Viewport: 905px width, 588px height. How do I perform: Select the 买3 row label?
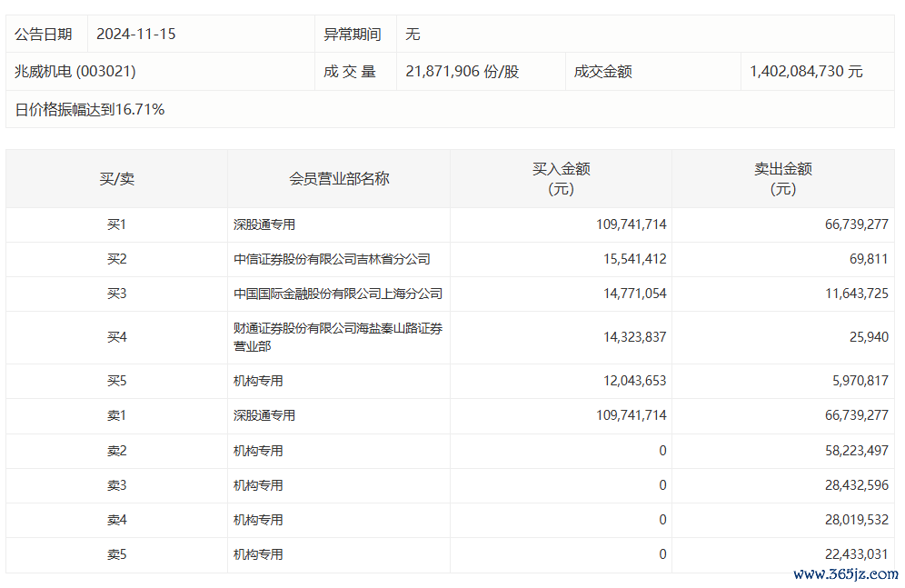[x=116, y=294]
